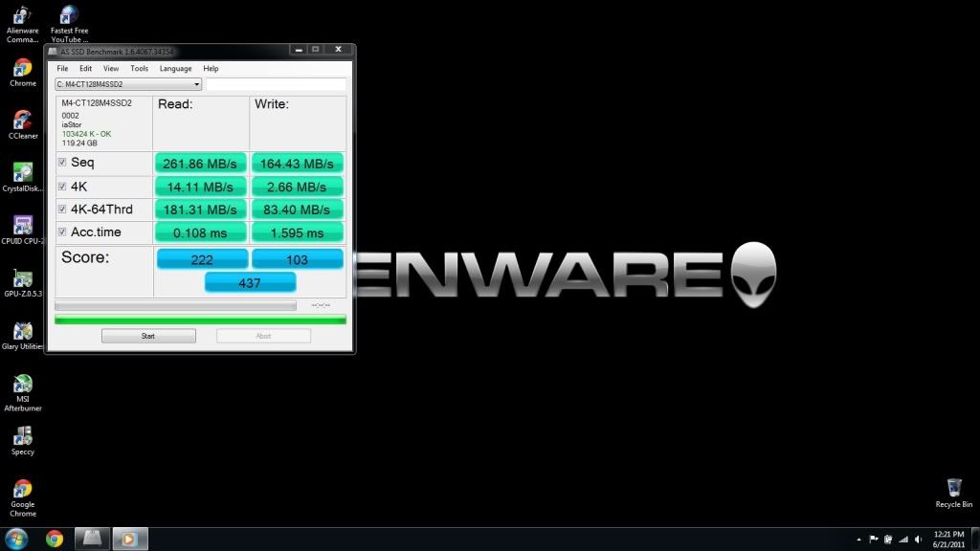Image resolution: width=980 pixels, height=551 pixels.
Task: Click the Windows Start orb
Action: 16,539
